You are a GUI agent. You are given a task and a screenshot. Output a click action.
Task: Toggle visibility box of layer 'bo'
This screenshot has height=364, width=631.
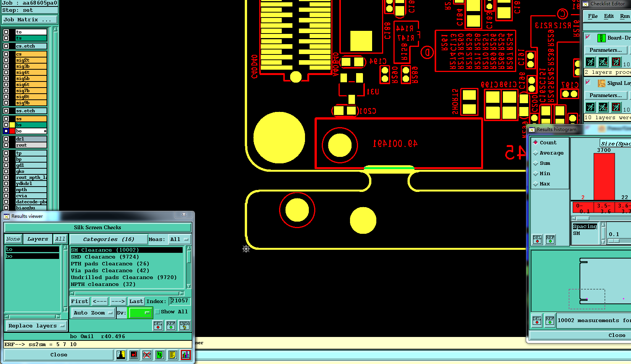point(6,131)
